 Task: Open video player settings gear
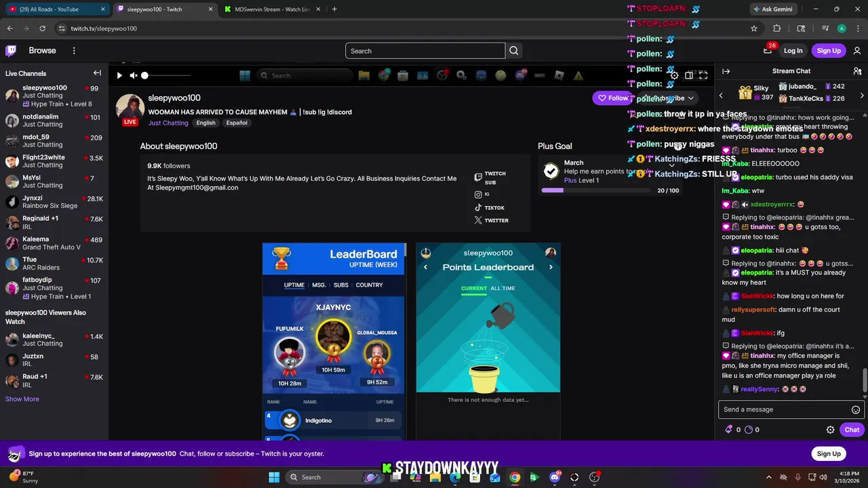tap(674, 75)
